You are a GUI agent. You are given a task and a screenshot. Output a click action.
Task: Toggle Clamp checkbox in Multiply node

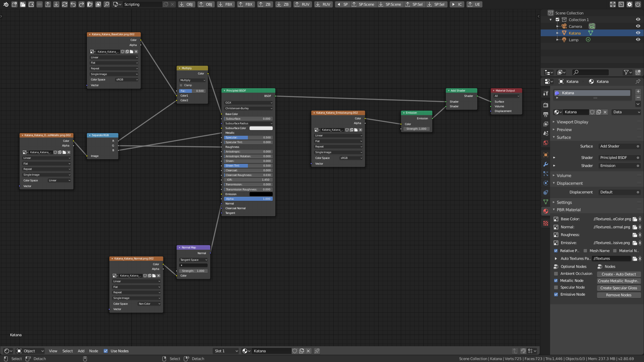pos(181,85)
